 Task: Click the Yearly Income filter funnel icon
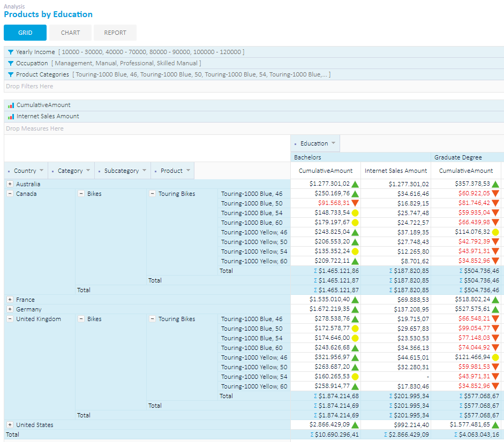[x=11, y=52]
